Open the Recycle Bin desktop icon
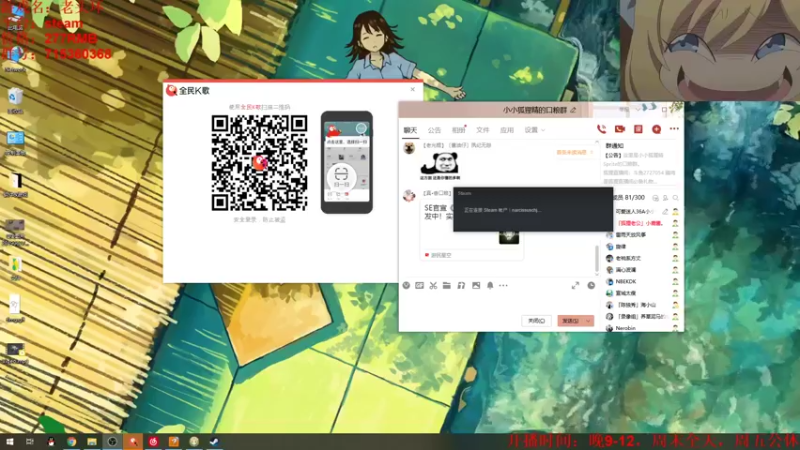Screen dimensions: 800x450 (x=15, y=101)
